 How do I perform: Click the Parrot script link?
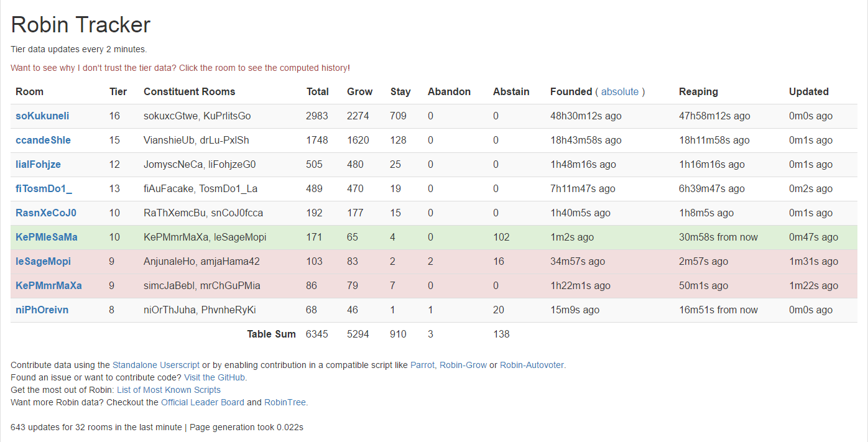point(422,365)
